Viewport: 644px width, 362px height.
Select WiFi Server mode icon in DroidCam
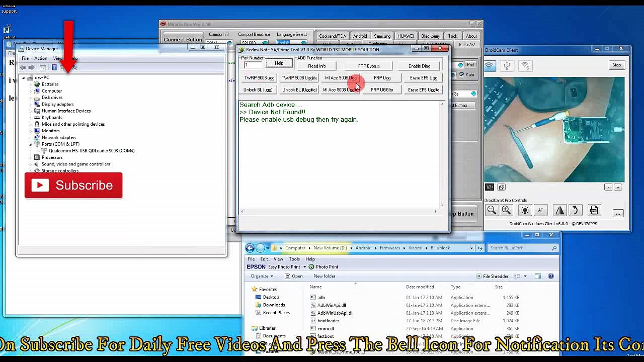525,66
